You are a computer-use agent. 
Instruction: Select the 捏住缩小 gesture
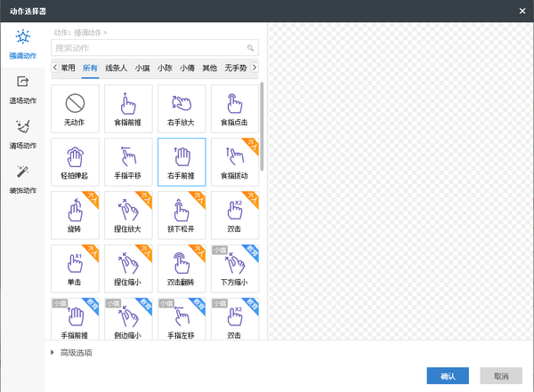[x=128, y=268]
